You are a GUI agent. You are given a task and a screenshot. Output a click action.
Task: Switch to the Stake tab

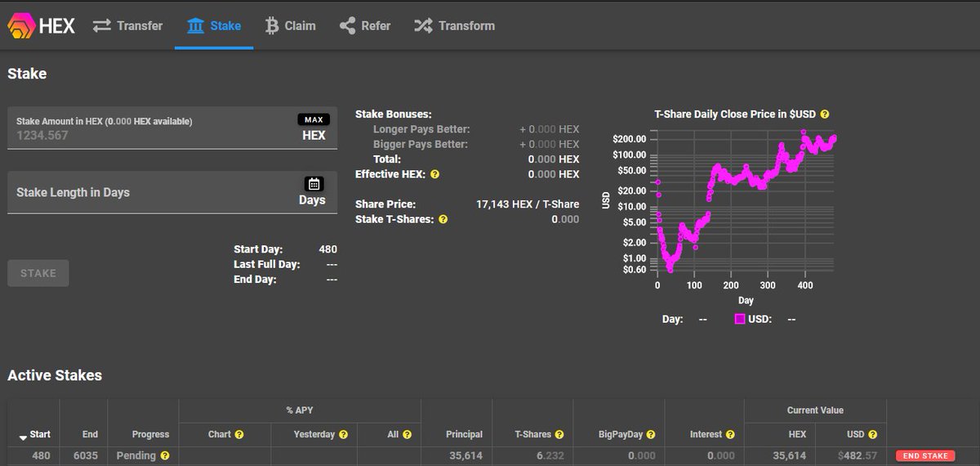click(x=214, y=25)
